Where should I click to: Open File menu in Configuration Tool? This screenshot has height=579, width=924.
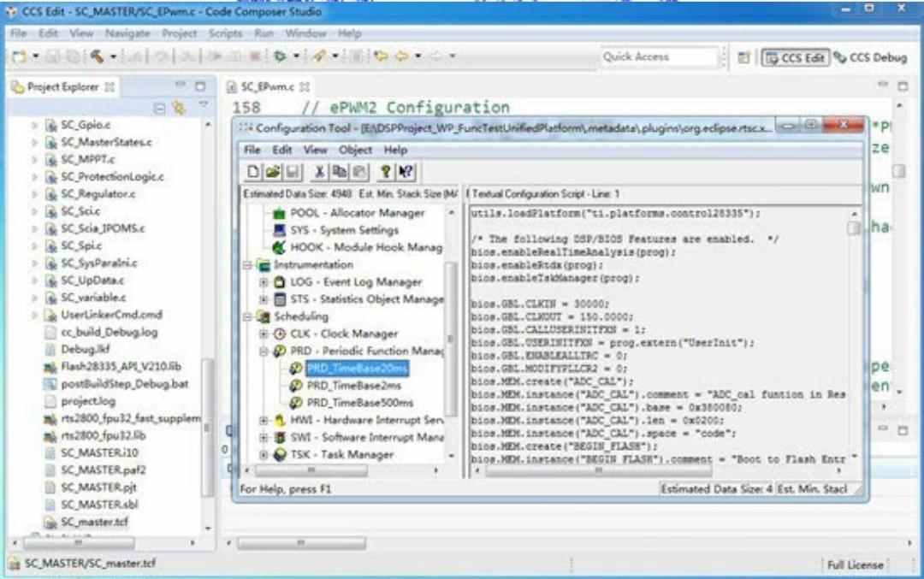point(252,150)
